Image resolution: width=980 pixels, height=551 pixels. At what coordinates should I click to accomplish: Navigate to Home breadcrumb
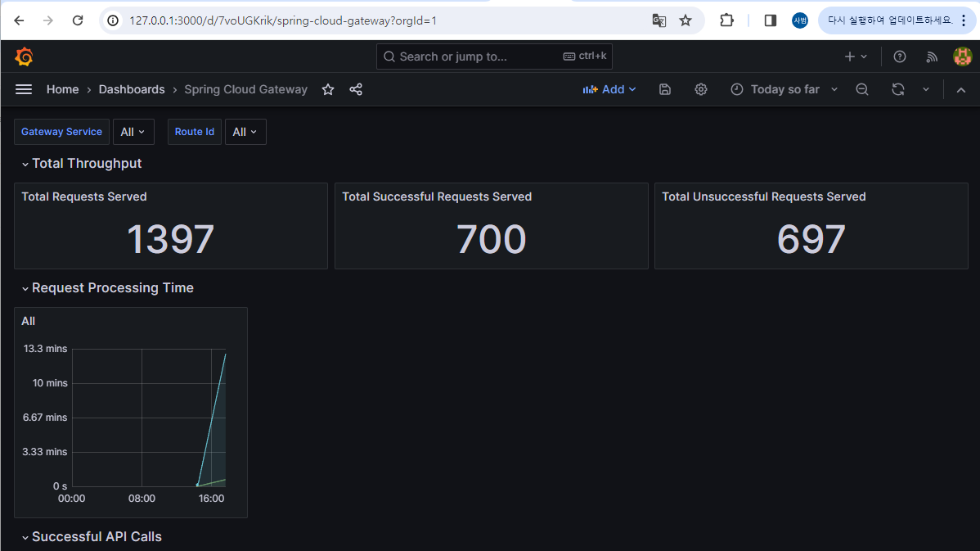point(62,89)
